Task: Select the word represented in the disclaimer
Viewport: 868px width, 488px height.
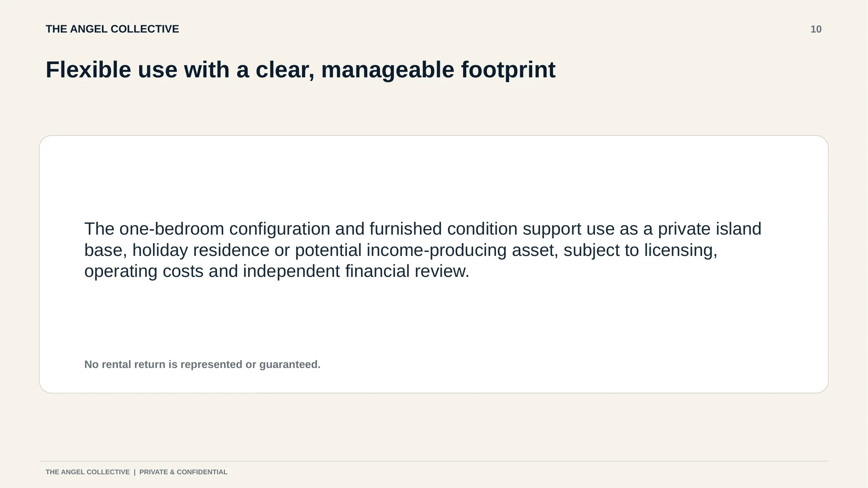Action: (x=211, y=364)
